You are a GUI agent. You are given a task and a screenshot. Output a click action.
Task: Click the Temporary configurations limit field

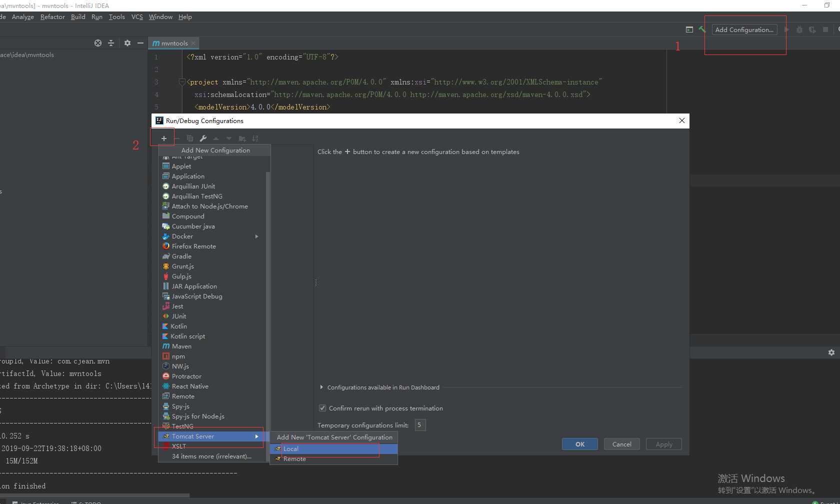pos(420,425)
